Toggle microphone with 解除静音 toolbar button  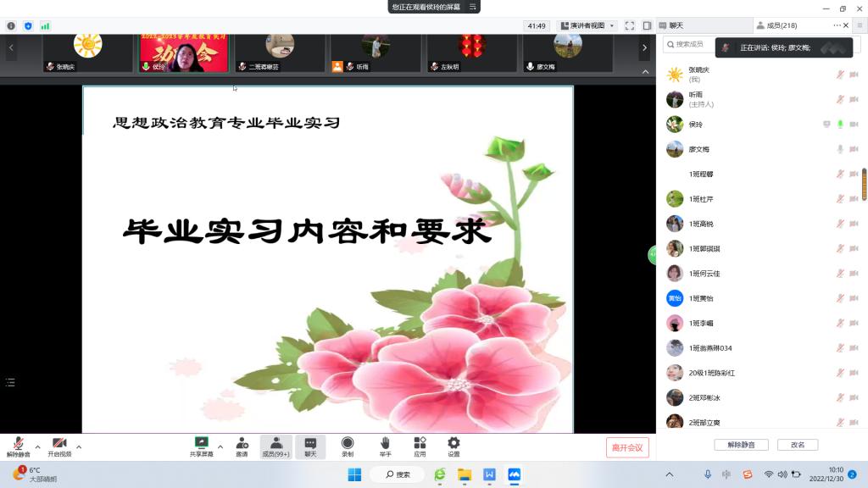click(18, 443)
